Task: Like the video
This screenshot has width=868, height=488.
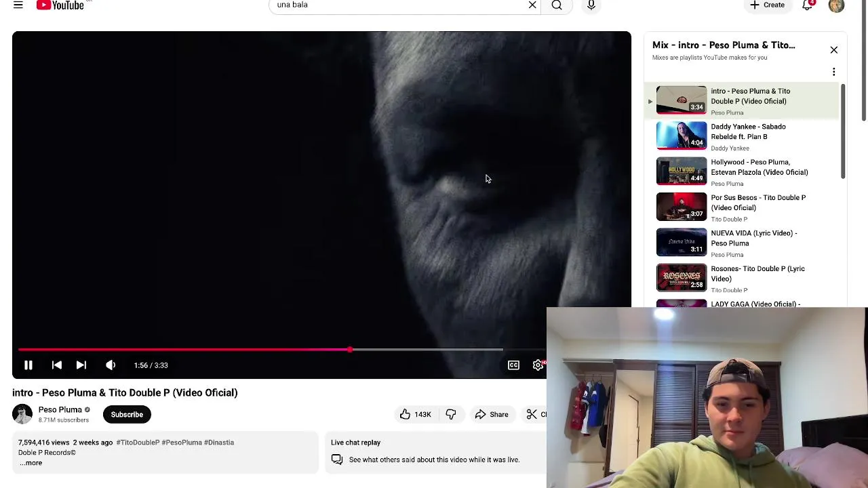Action: [415, 414]
